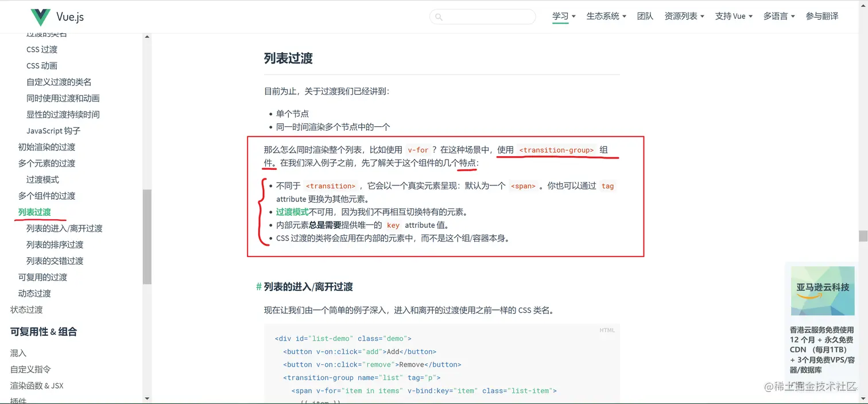Click the Add button code line
The height and width of the screenshot is (404, 868).
click(x=360, y=352)
